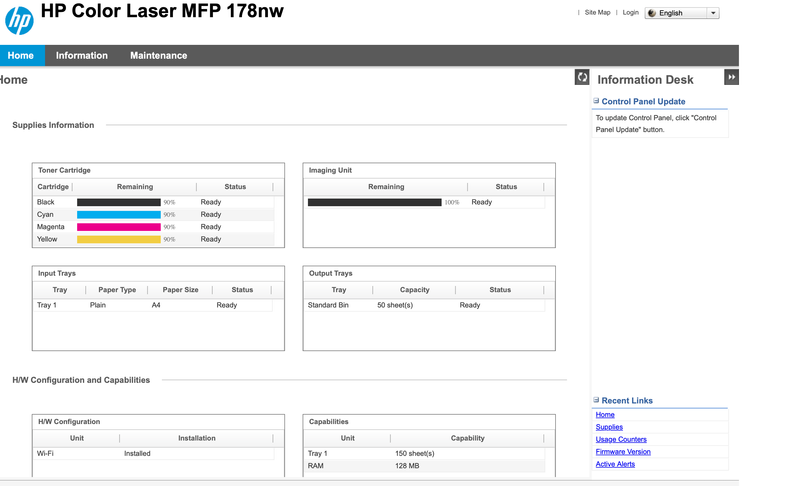Click the refresh icon beside Information Desk
Screen dimensions: 799x486
(x=582, y=77)
